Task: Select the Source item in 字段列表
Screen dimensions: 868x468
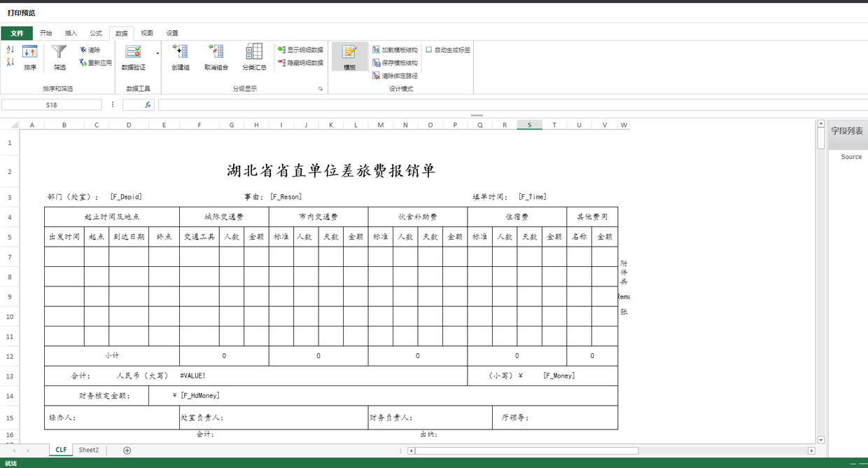Action: coord(851,157)
